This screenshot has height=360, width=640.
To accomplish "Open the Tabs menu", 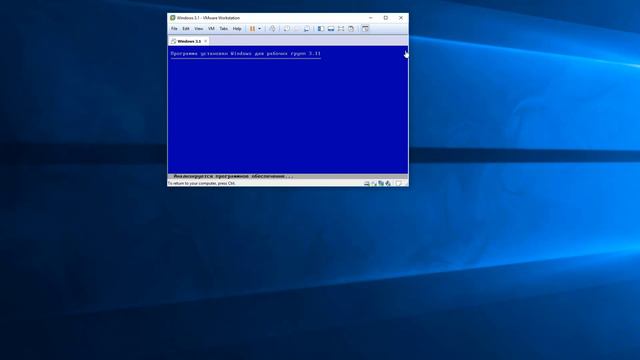I will coord(224,29).
